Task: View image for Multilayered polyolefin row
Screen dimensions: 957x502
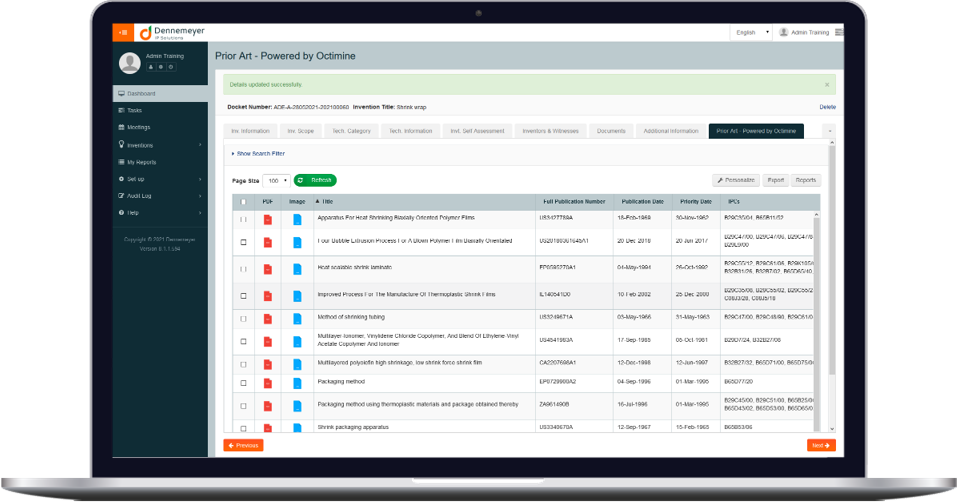Action: [x=297, y=364]
